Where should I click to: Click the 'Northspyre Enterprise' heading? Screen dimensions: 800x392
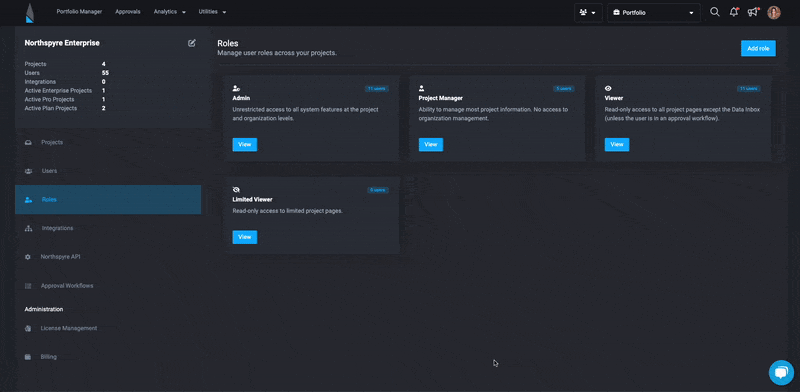[x=62, y=43]
